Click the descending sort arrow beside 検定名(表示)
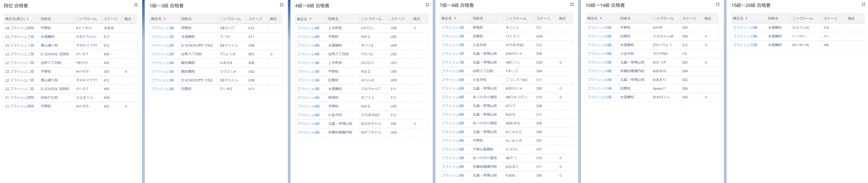 click(x=28, y=19)
